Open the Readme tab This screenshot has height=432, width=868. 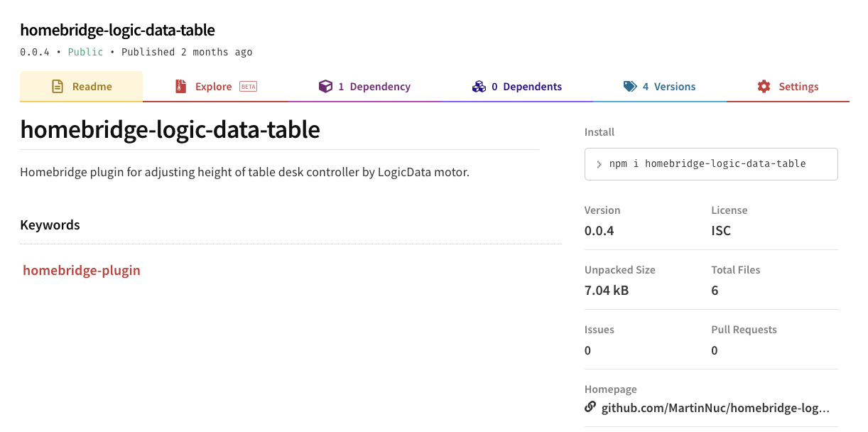click(x=81, y=87)
